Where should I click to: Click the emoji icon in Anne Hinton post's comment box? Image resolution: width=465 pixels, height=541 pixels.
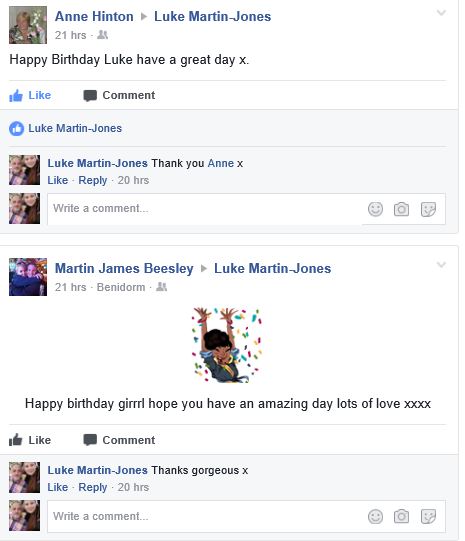(375, 209)
